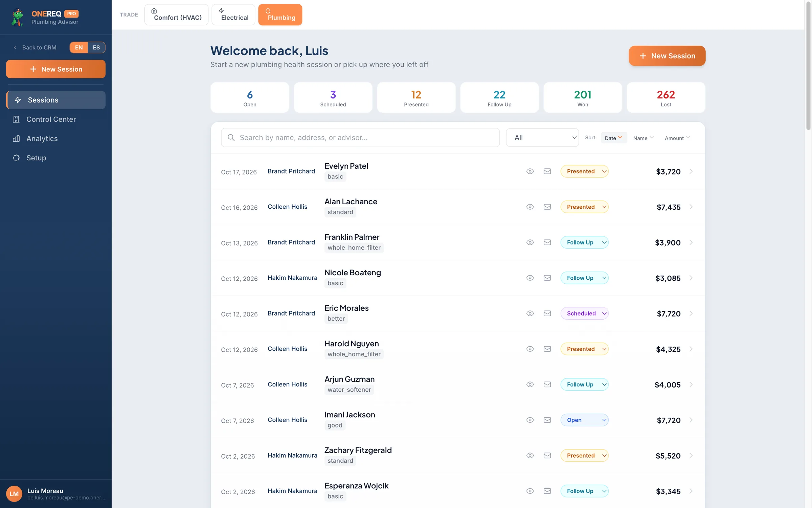Click the 22 Follow Up stat card
812x508 pixels.
coord(499,97)
